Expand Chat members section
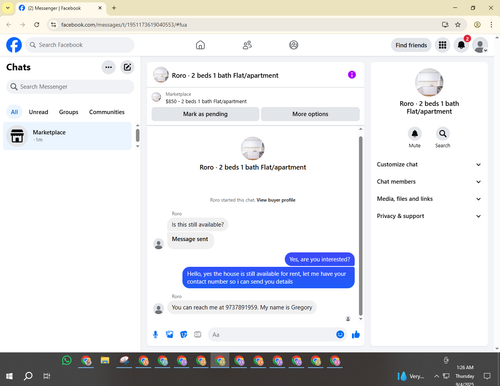500x386 pixels. [x=429, y=182]
